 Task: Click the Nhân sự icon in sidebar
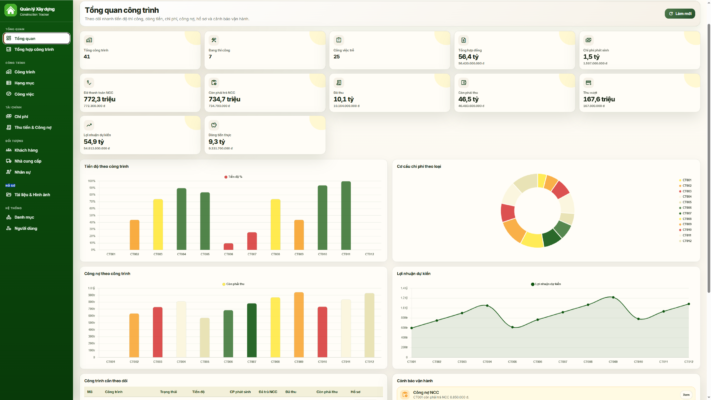click(9, 172)
